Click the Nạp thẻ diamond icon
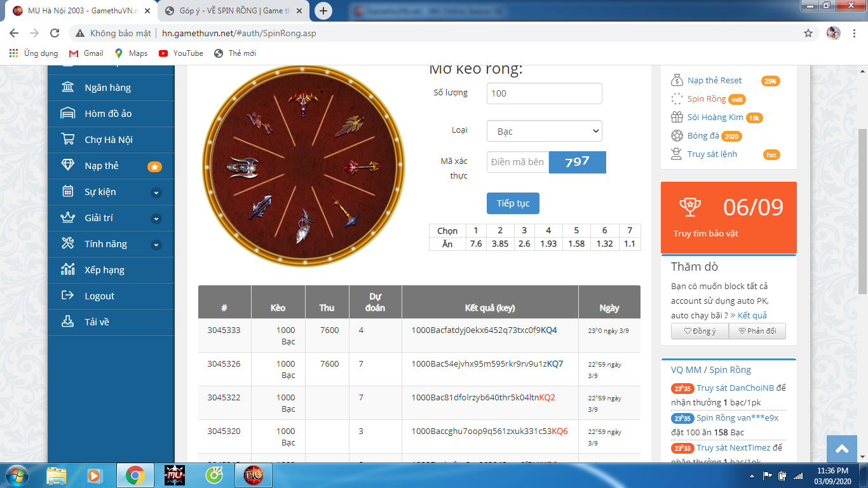Image resolution: width=868 pixels, height=488 pixels. (x=67, y=166)
